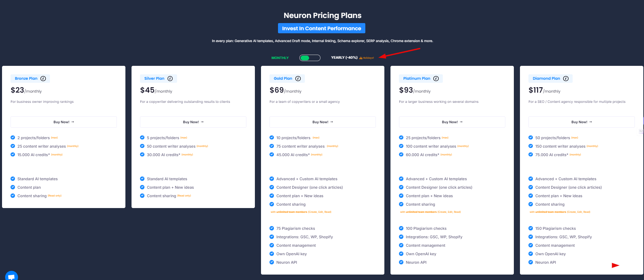644x280 pixels.
Task: Click checkmark beside Bronze 2 projects/folders
Action: [13, 138]
